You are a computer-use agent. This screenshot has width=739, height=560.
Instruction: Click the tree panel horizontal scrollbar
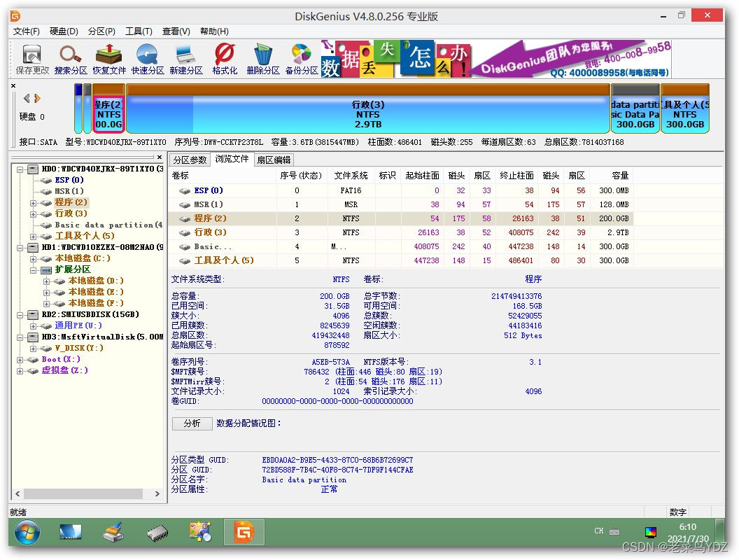(x=83, y=493)
